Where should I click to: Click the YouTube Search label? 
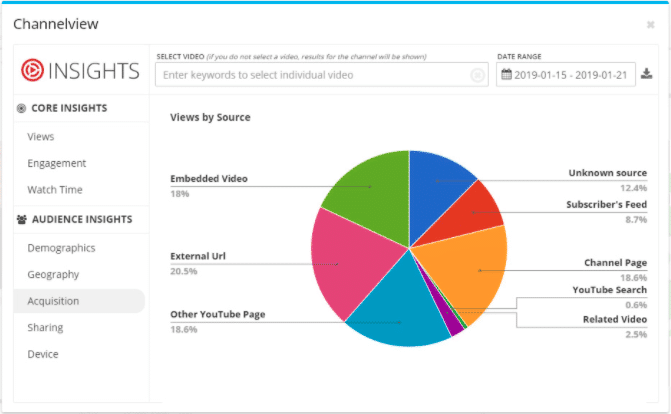(x=609, y=290)
